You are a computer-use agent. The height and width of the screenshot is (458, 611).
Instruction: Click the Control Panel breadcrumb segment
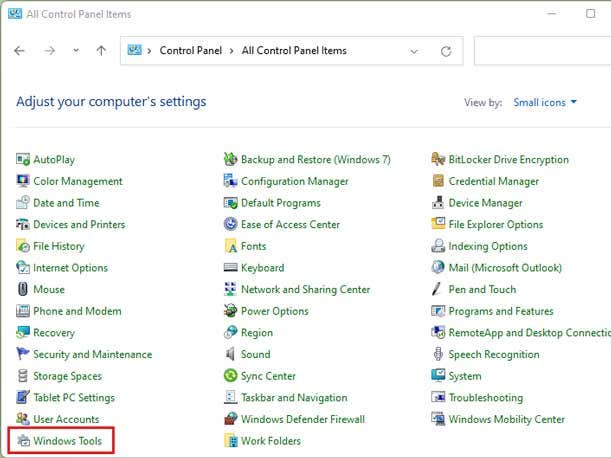click(x=191, y=51)
